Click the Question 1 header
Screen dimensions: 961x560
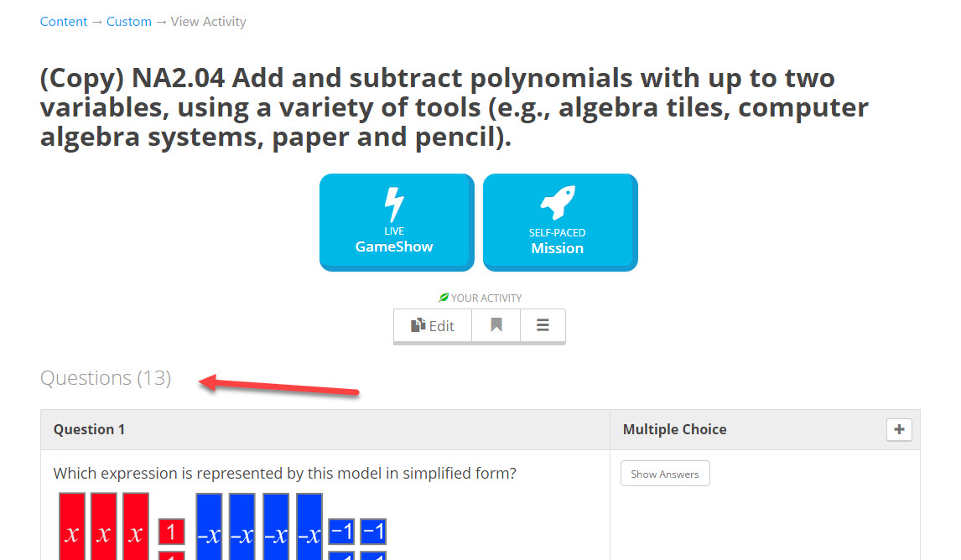(x=90, y=429)
